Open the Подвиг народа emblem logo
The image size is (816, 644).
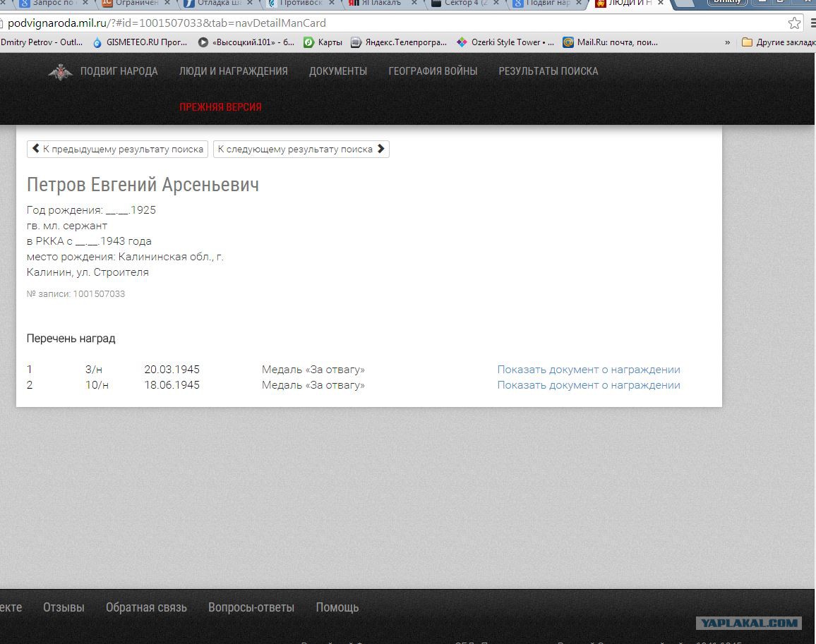click(x=61, y=72)
